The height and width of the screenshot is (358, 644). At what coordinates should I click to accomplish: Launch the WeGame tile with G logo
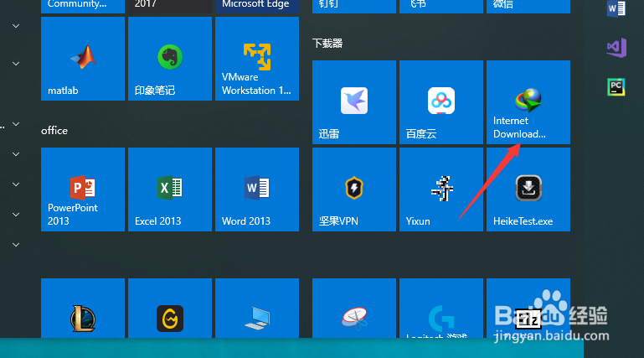click(170, 309)
